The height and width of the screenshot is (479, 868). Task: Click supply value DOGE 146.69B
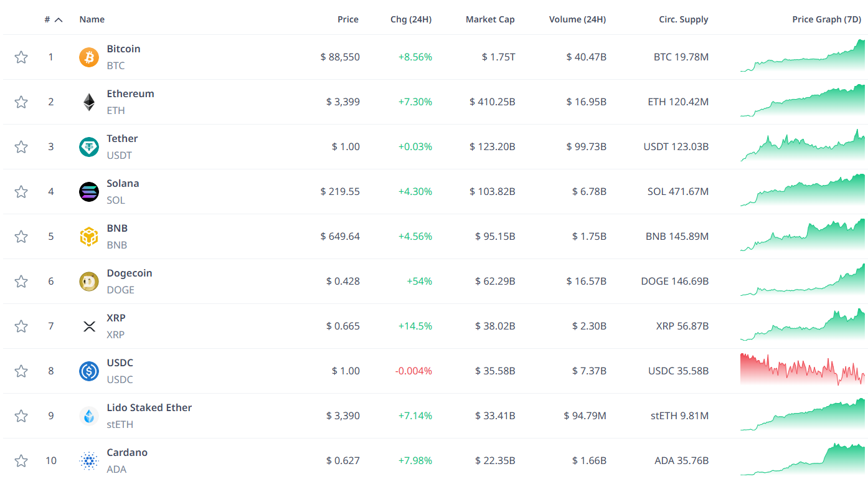(x=675, y=282)
